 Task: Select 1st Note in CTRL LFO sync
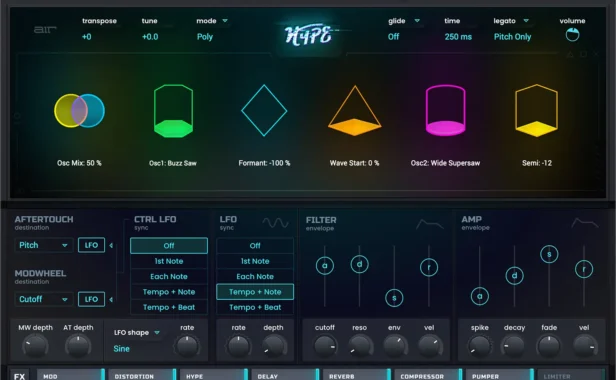coord(169,261)
